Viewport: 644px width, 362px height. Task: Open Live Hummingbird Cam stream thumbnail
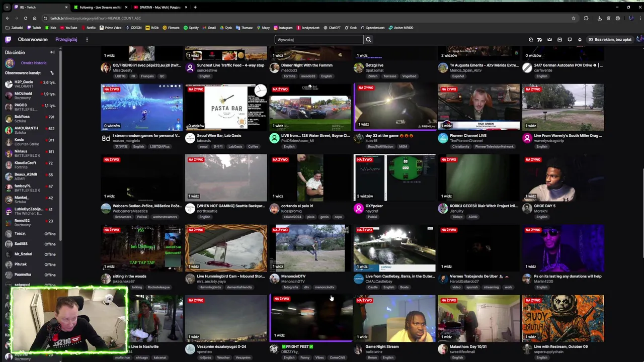pos(226,248)
